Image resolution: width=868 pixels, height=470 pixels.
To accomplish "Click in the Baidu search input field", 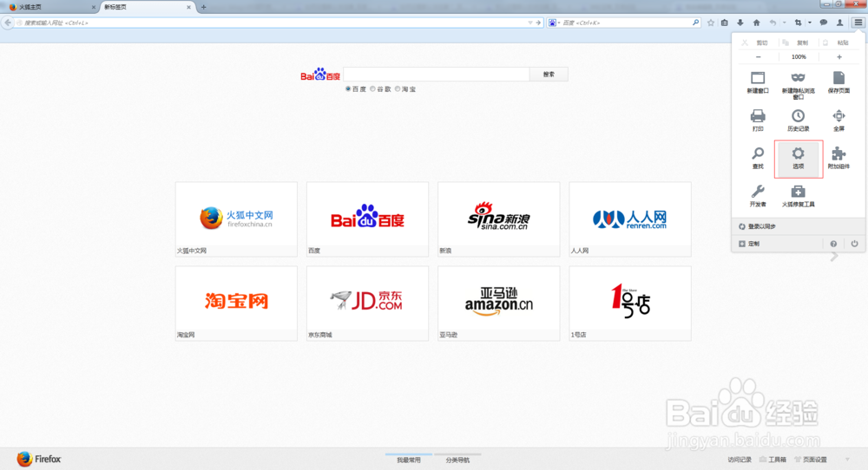I will pos(437,74).
